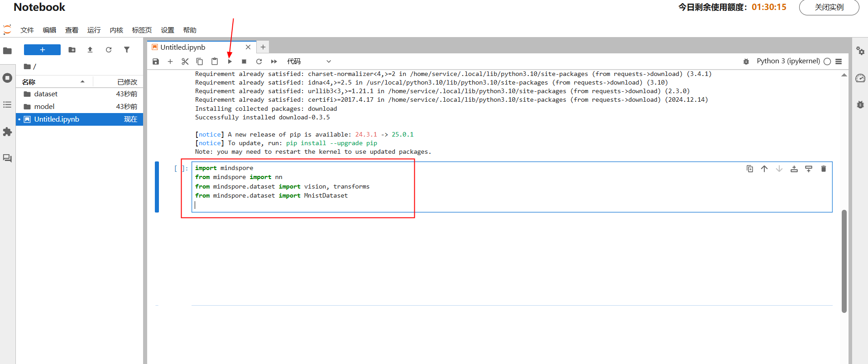868x364 pixels.
Task: Click the close instance button
Action: (829, 7)
